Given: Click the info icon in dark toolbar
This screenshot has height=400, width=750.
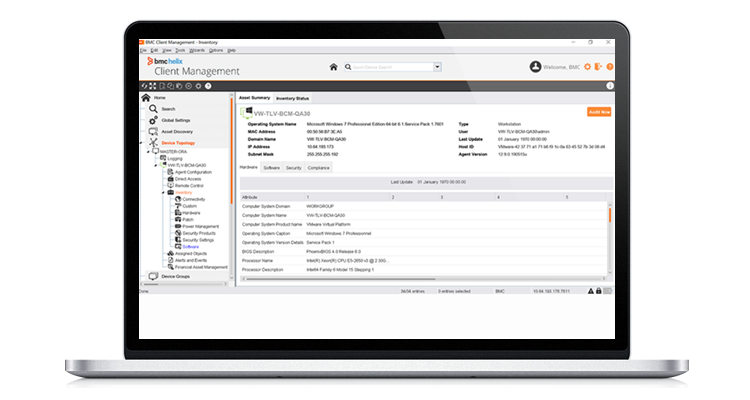Looking at the screenshot, I should 610,86.
